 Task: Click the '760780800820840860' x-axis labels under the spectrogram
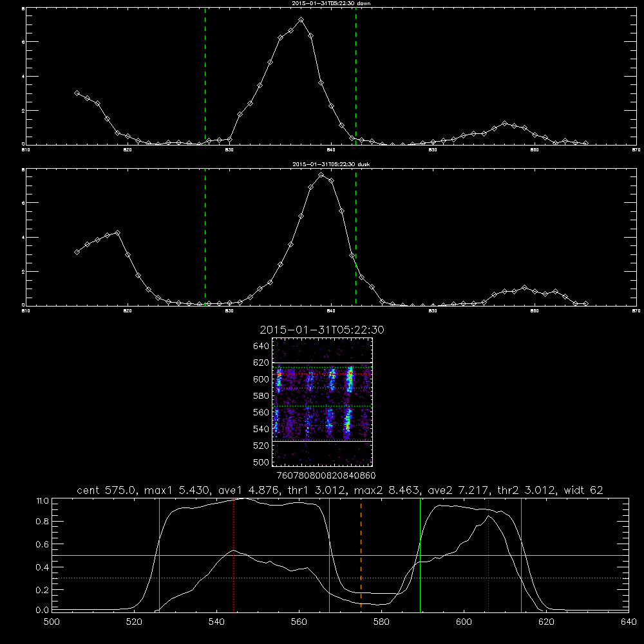pos(326,475)
